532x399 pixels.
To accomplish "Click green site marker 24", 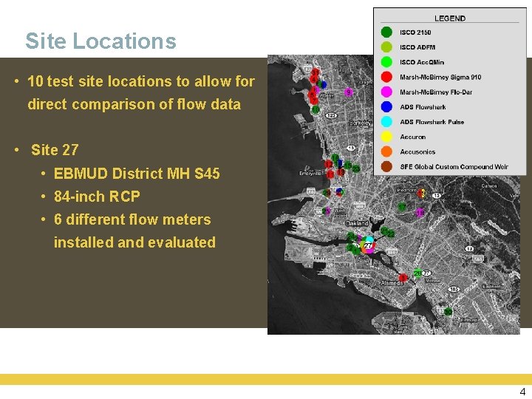I will click(351, 236).
